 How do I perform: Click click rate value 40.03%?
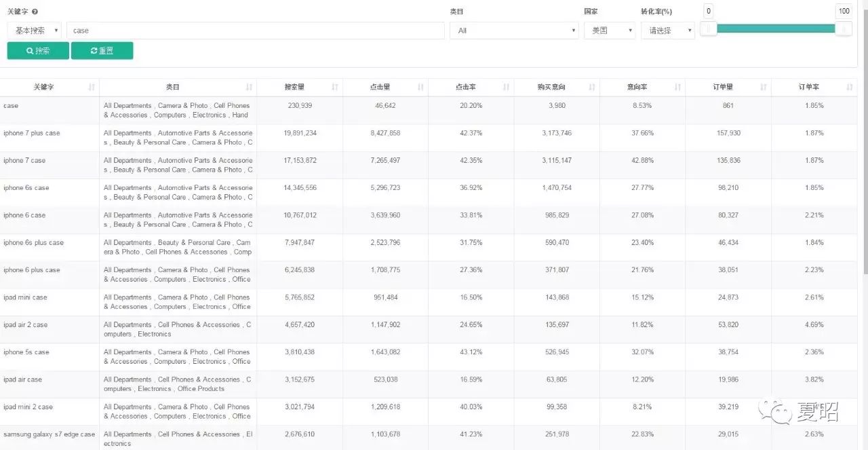click(x=471, y=407)
